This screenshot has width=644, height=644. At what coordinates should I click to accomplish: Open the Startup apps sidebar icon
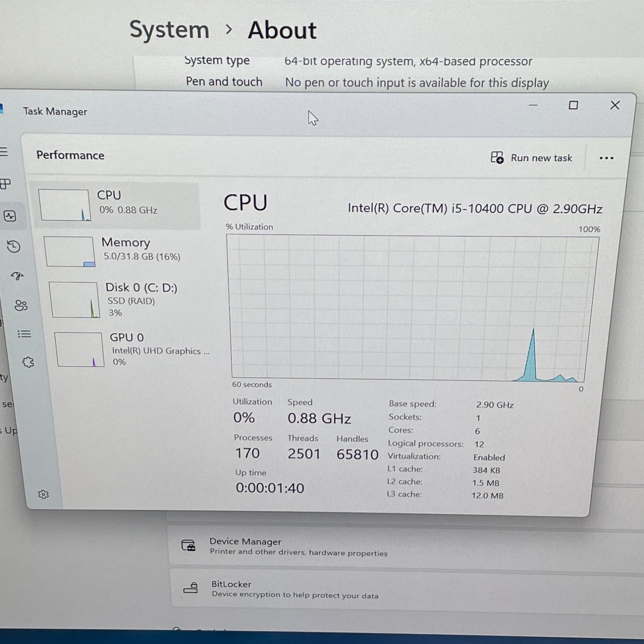[17, 276]
